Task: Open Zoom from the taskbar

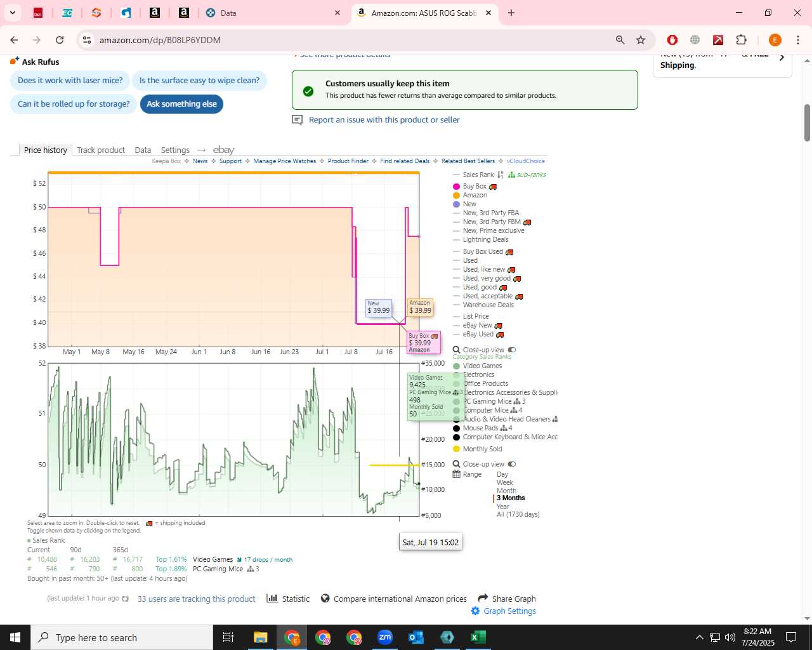Action: tap(385, 637)
